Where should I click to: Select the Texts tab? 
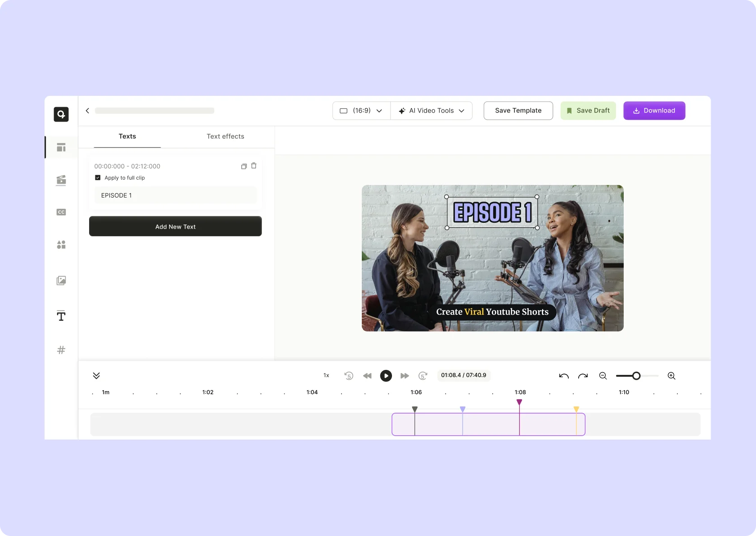(127, 136)
